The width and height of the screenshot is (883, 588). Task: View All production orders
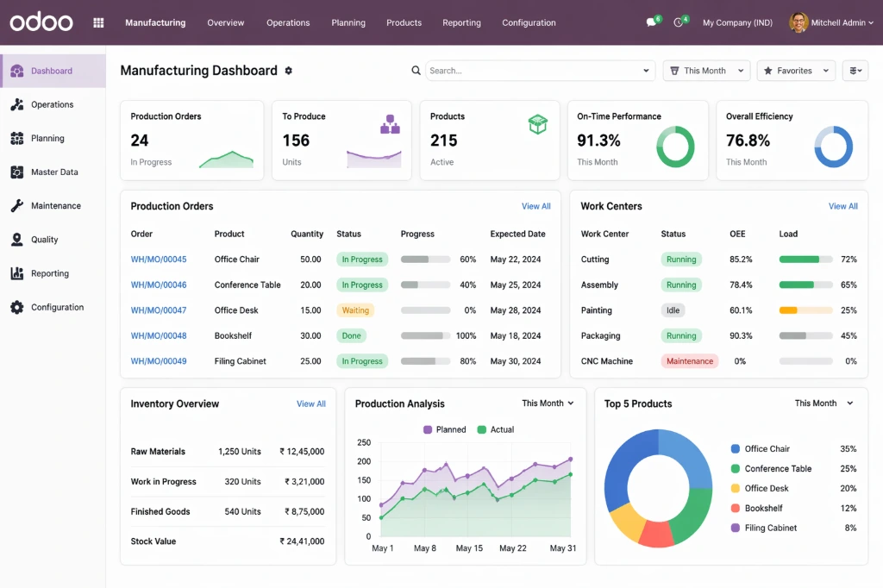[535, 206]
